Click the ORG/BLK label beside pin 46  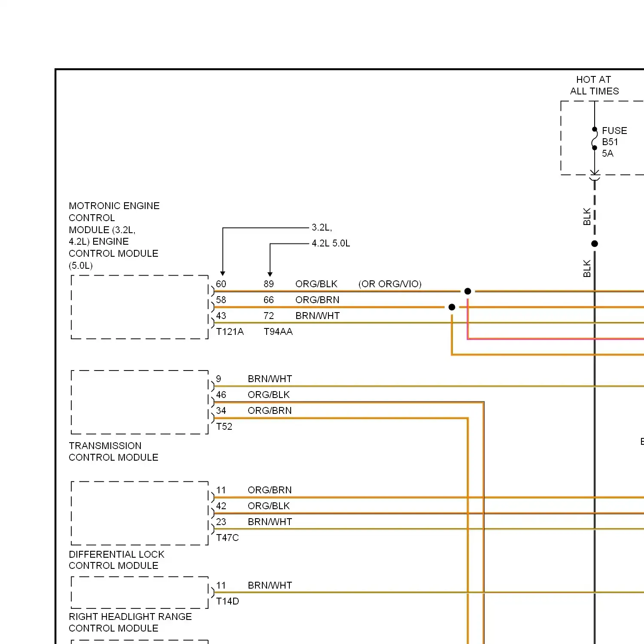pos(269,395)
